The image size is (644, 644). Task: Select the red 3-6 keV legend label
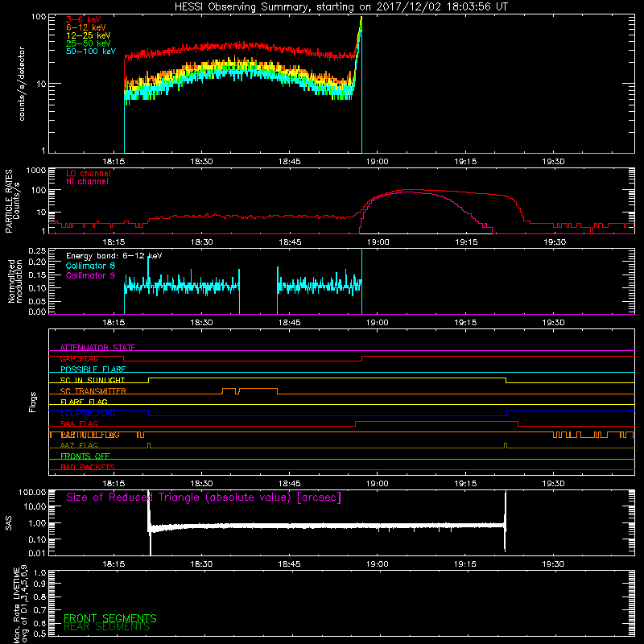tap(84, 19)
